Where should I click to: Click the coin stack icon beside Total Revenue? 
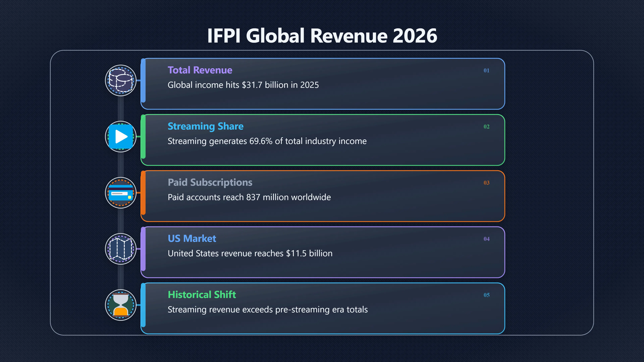click(121, 80)
